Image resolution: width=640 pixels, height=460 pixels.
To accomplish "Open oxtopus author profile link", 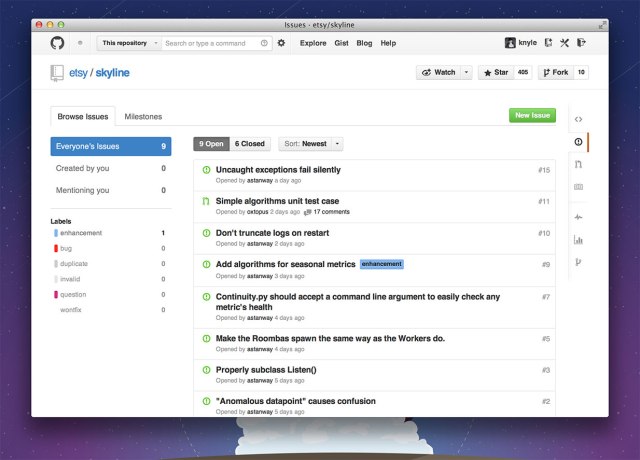I will [x=258, y=212].
